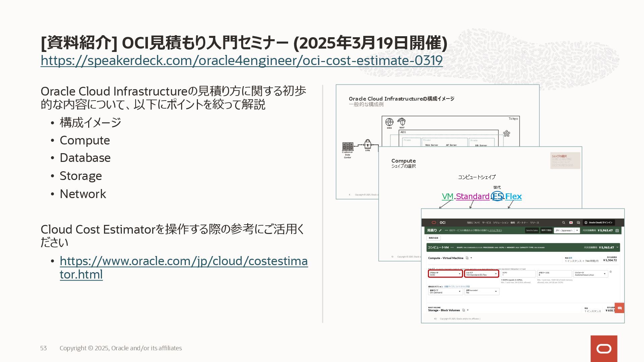Click the DNS globe icon in diagram
Image resolution: width=644 pixels, height=362 pixels.
pyautogui.click(x=389, y=122)
